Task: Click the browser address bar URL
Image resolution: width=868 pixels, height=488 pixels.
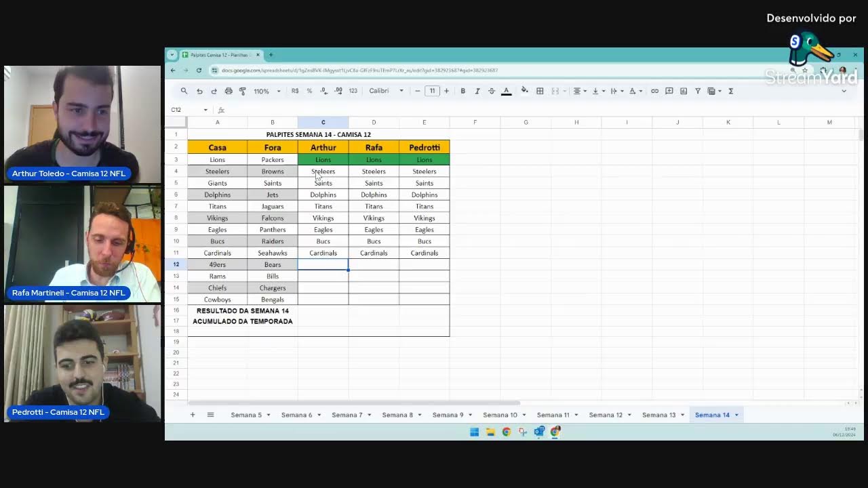Action: [359, 70]
